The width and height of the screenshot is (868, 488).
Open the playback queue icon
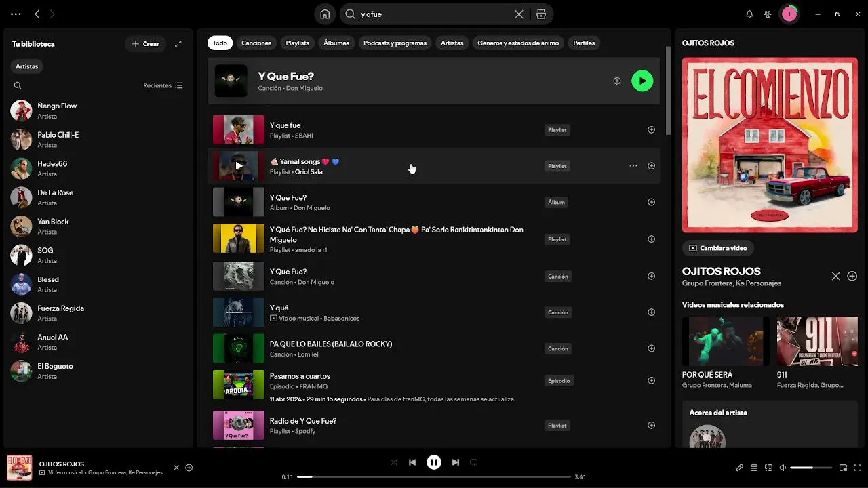point(754,468)
